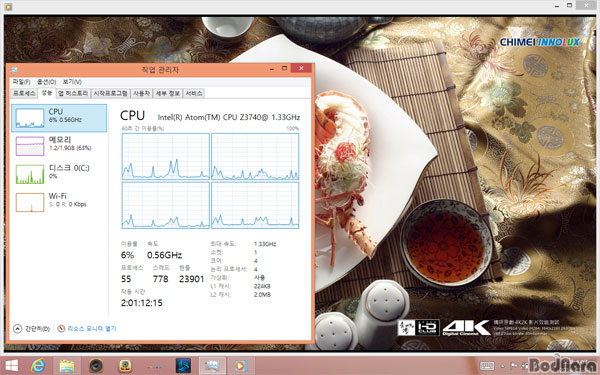Select the Wi-Fi network graph thumbnail
Image resolution: width=600 pixels, height=375 pixels.
click(x=30, y=202)
